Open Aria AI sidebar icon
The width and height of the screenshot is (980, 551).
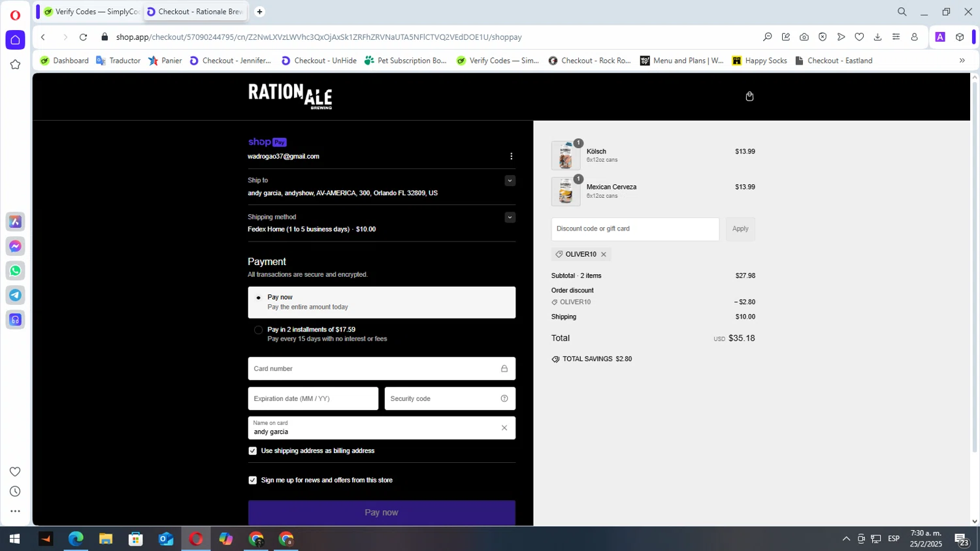pyautogui.click(x=15, y=222)
